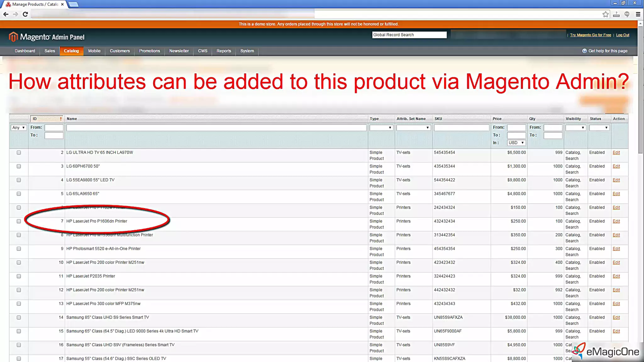The height and width of the screenshot is (362, 644).
Task: Open the USD currency dropdown
Action: click(x=516, y=143)
